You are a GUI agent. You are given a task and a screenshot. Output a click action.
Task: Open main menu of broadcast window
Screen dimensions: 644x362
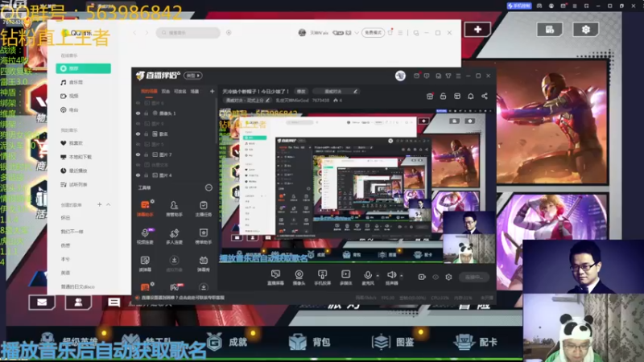(458, 76)
